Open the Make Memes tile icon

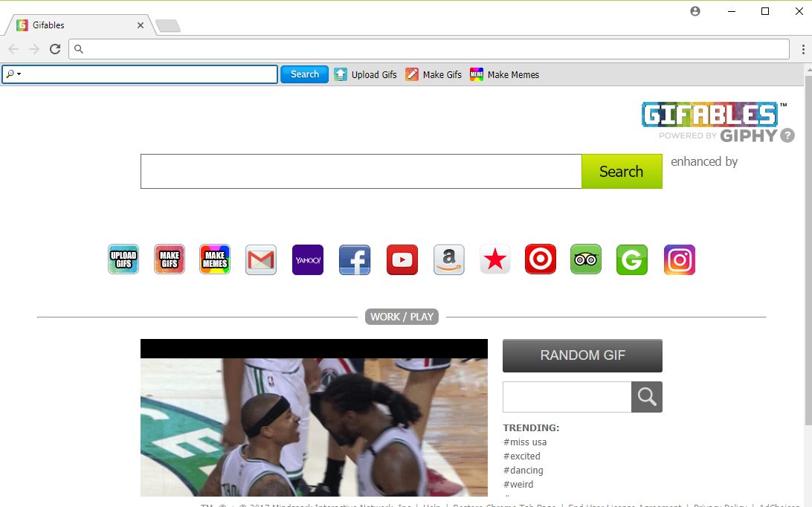[215, 259]
